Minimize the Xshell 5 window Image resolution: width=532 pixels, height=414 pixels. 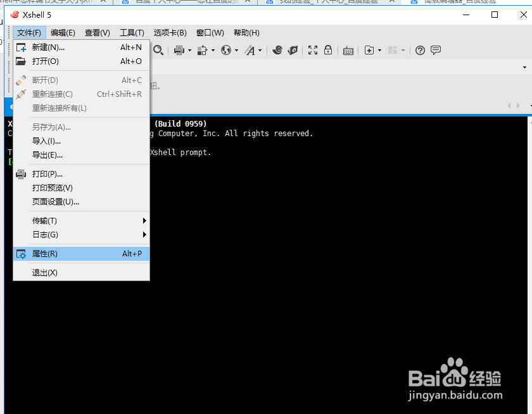point(466,15)
